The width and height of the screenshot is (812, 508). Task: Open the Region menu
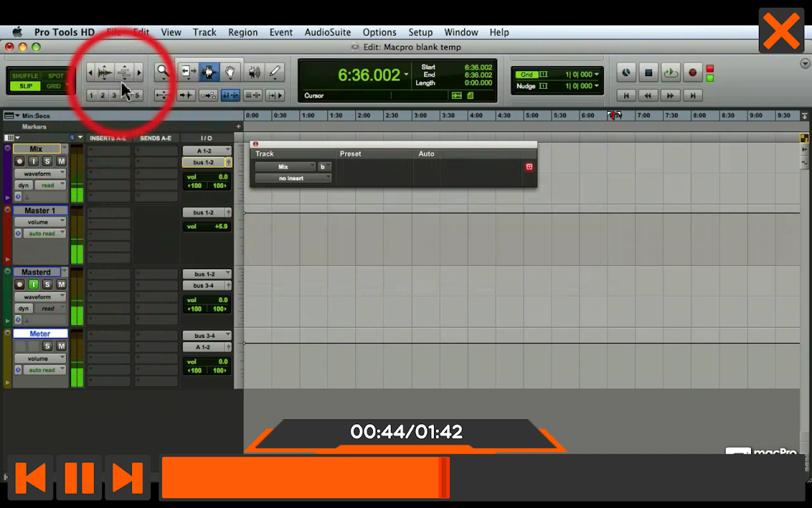[x=243, y=32]
